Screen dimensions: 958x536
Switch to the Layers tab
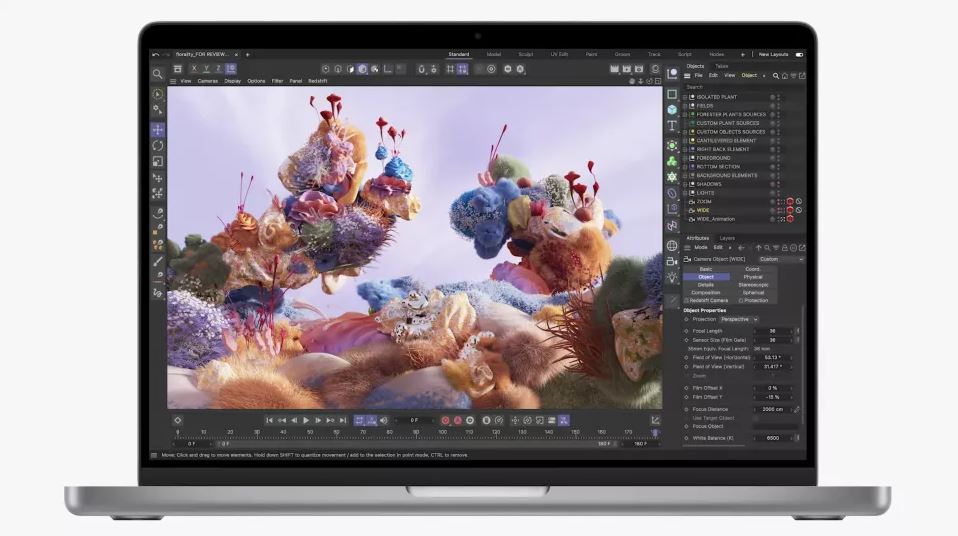coord(727,238)
